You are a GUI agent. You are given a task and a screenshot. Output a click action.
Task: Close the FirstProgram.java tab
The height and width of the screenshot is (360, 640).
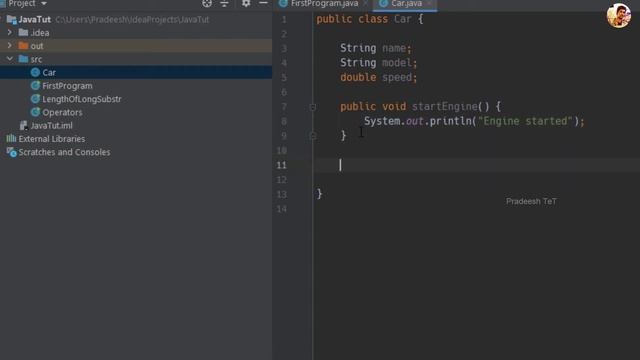point(365,4)
